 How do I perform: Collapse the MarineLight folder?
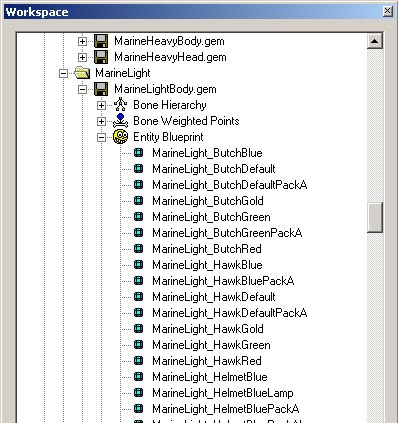(63, 73)
